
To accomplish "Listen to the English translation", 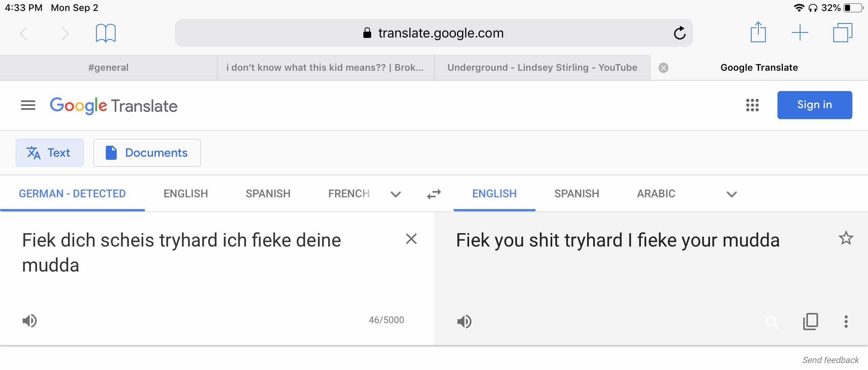I will (x=464, y=322).
